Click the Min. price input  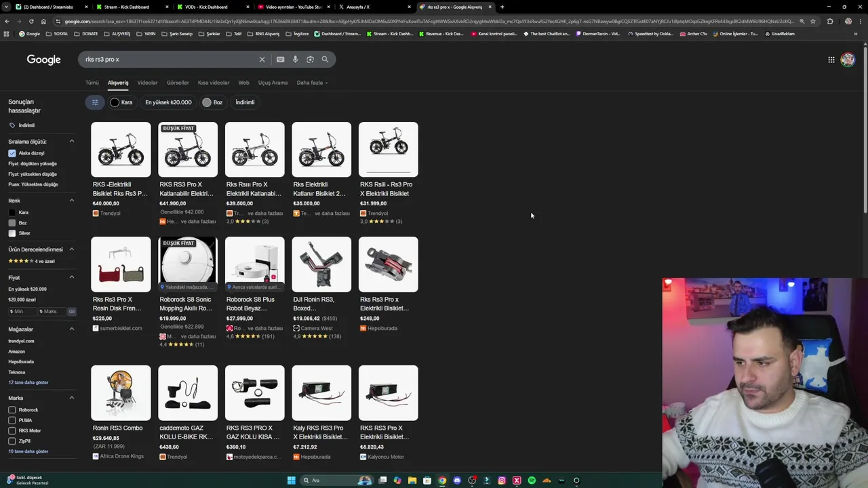(22, 312)
